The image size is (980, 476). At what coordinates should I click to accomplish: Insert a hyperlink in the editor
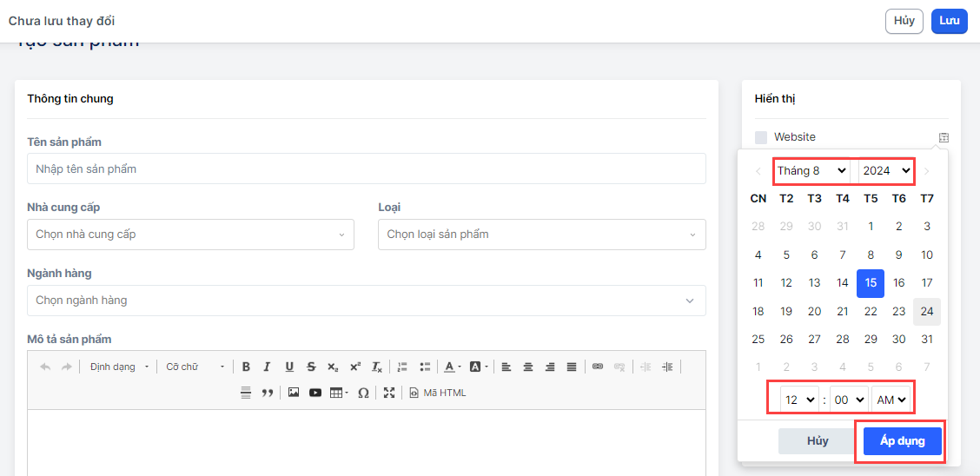pos(598,367)
